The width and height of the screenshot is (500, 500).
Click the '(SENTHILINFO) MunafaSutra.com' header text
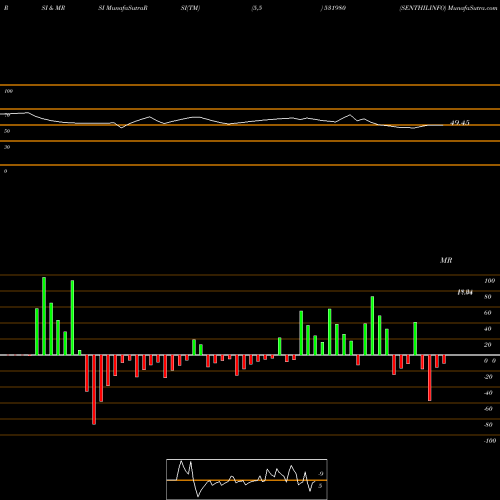click(x=448, y=8)
